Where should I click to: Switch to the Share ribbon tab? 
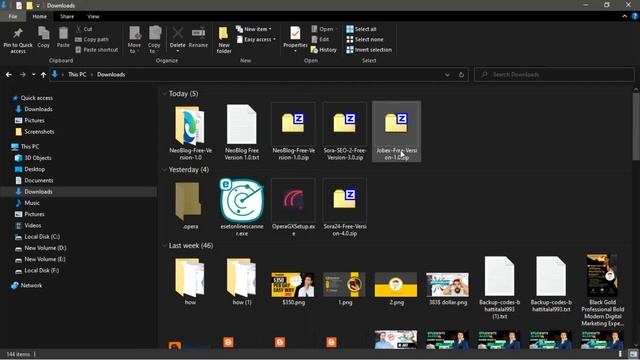point(67,16)
